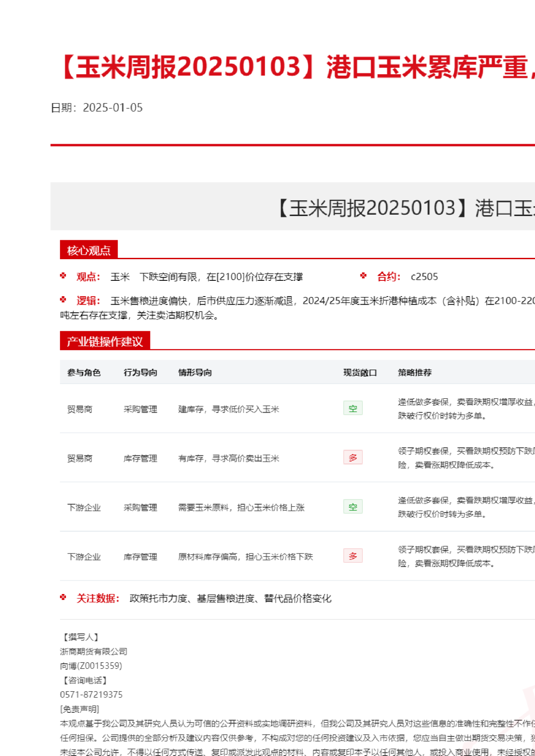The image size is (535, 756).
Task: Click the 情形导向 column header
Action: [x=195, y=373]
